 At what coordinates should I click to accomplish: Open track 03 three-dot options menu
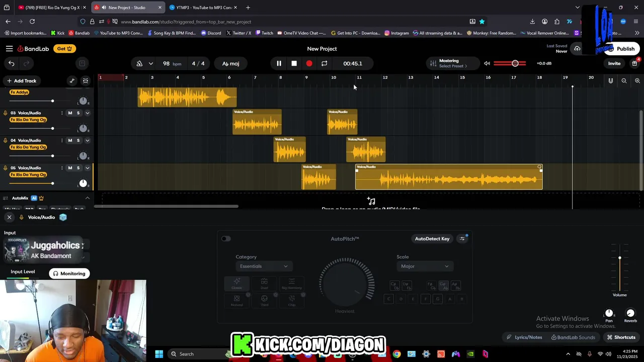click(62, 113)
